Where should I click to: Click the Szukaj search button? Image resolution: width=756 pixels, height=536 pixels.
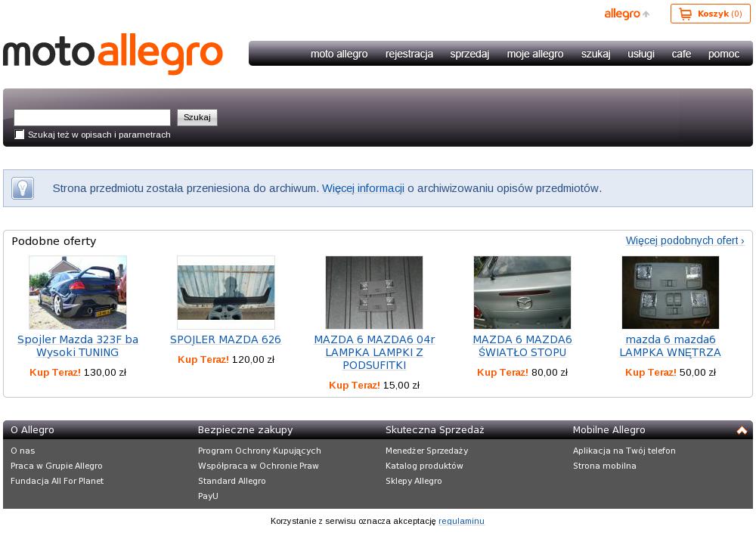197,118
